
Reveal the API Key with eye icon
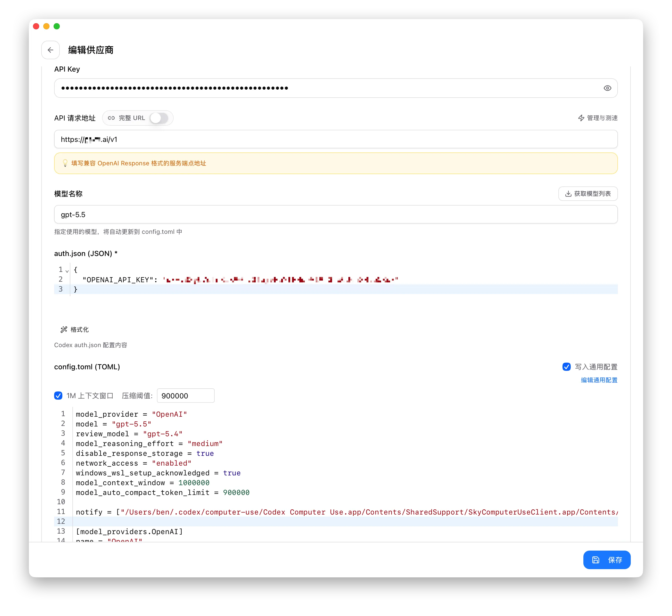607,88
